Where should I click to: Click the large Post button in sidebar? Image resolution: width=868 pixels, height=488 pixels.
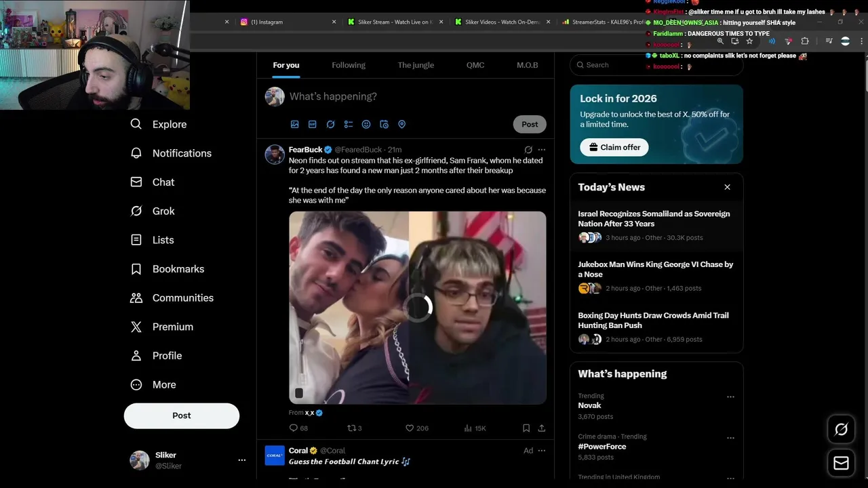[x=182, y=415]
